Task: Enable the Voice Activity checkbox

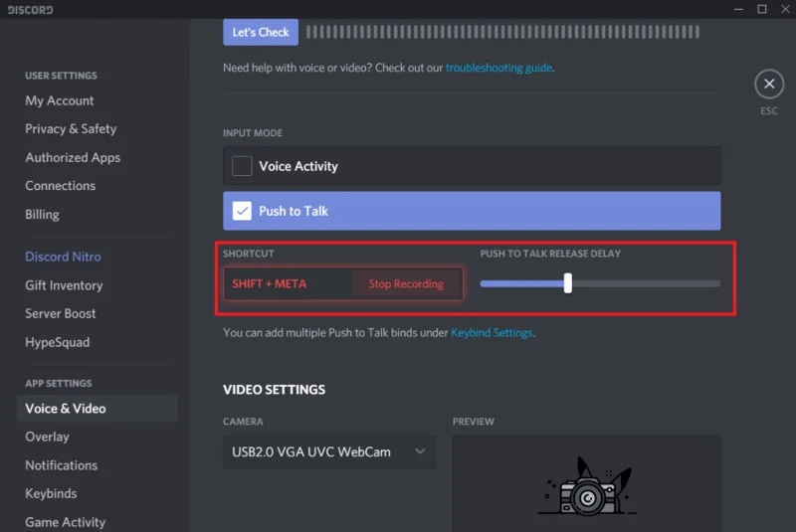Action: tap(242, 166)
